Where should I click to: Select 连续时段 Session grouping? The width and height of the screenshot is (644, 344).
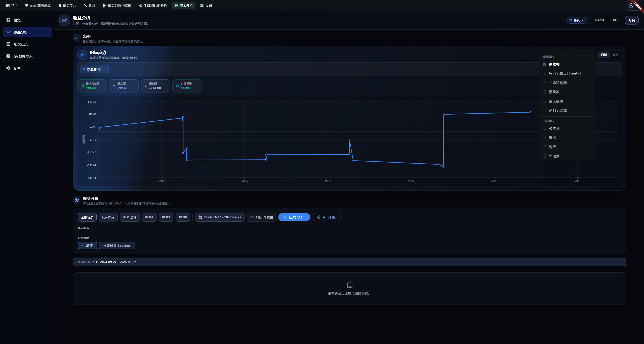click(117, 245)
